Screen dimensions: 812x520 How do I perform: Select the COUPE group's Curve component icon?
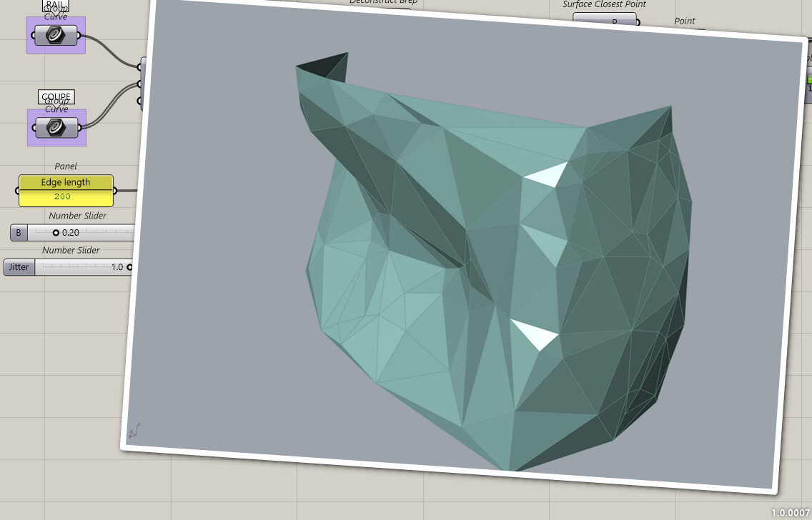[x=56, y=128]
